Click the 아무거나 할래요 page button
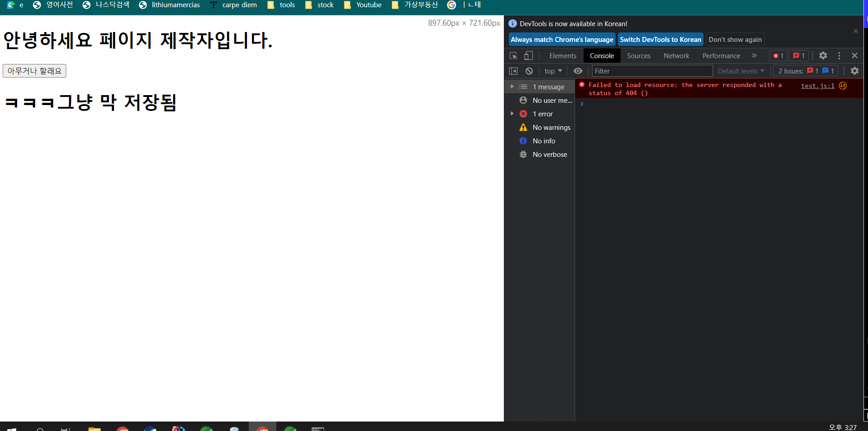 coord(34,71)
